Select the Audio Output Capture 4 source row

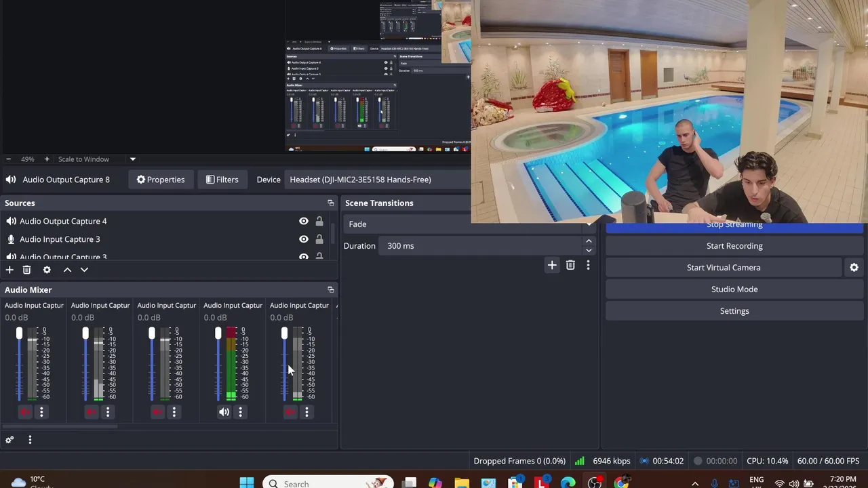coord(165,221)
